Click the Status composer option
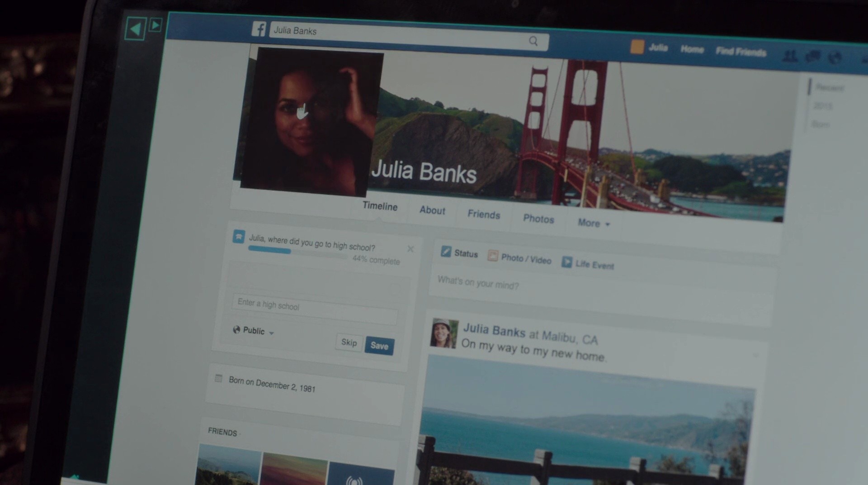This screenshot has height=485, width=868. pos(459,253)
